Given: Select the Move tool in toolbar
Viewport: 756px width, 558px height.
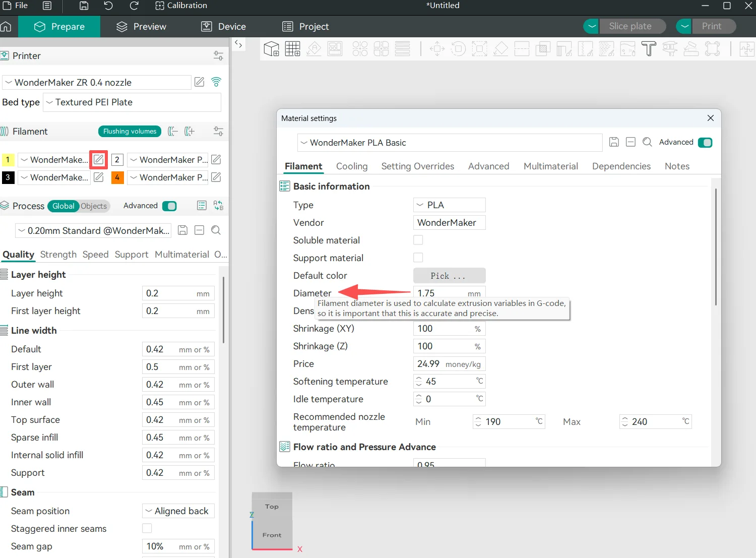Looking at the screenshot, I should 437,49.
